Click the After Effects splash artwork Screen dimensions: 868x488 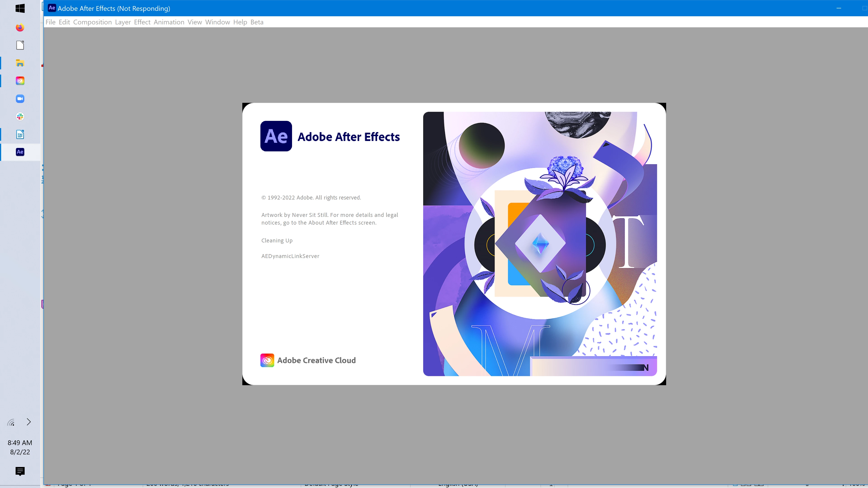click(540, 244)
